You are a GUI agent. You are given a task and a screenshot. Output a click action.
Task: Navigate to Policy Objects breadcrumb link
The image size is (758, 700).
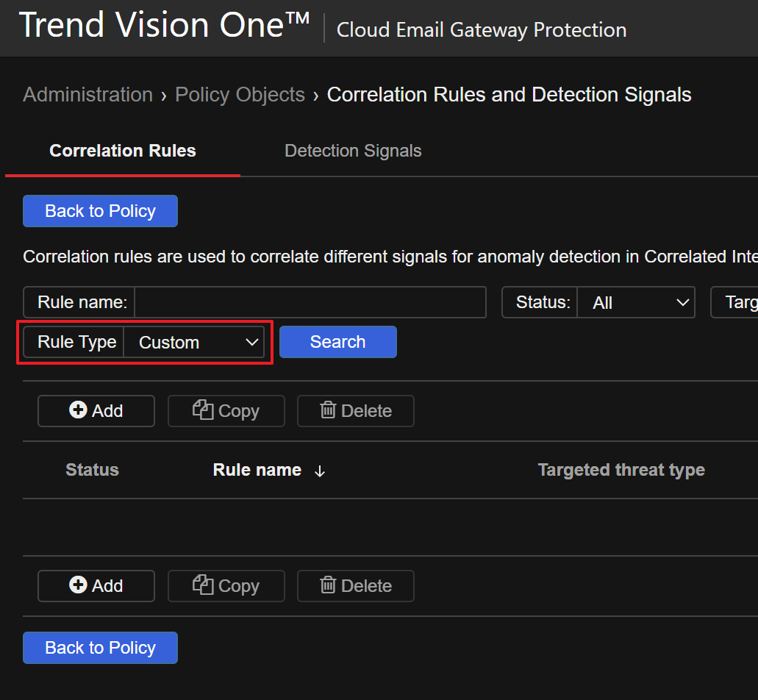(x=240, y=95)
